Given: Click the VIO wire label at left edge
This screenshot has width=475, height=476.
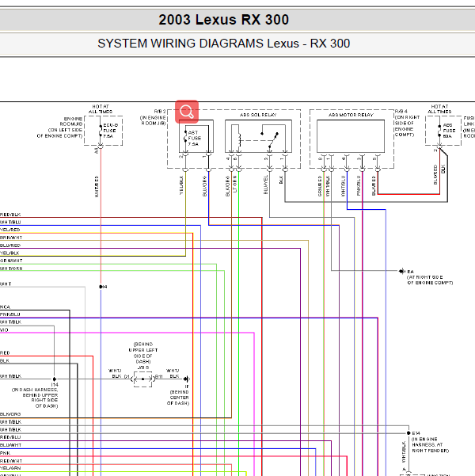Looking at the screenshot, I should coord(4,330).
